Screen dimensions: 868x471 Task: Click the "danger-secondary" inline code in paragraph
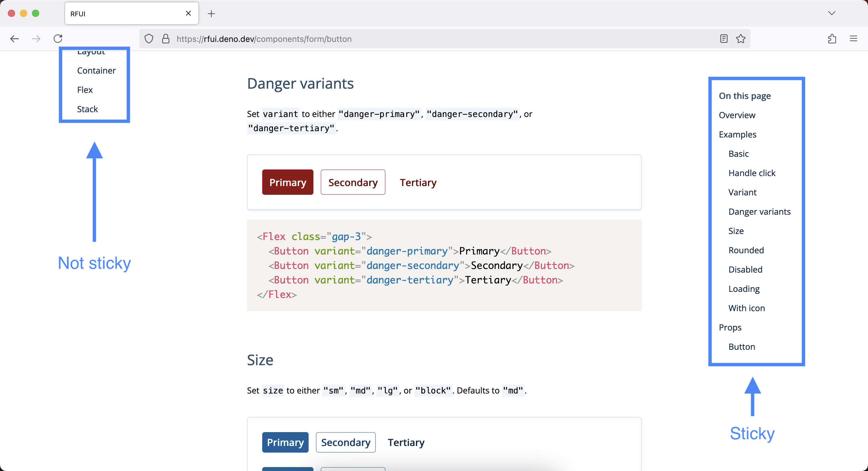coord(472,114)
